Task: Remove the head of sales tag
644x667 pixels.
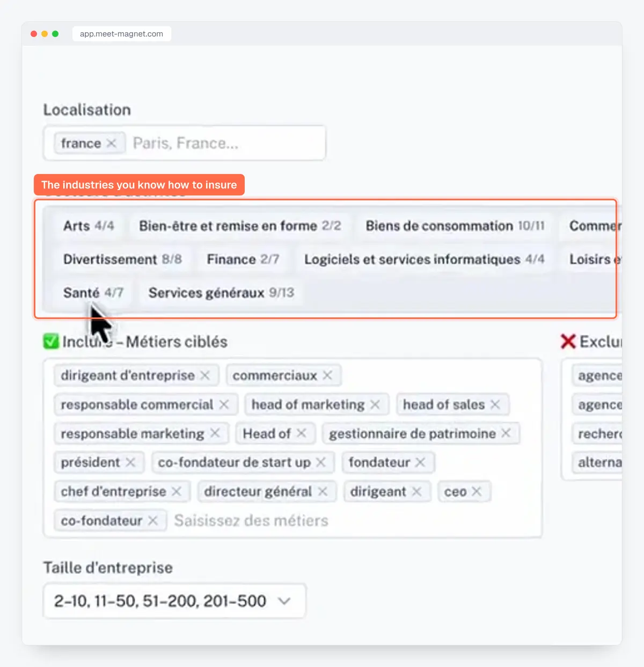Action: pos(495,404)
